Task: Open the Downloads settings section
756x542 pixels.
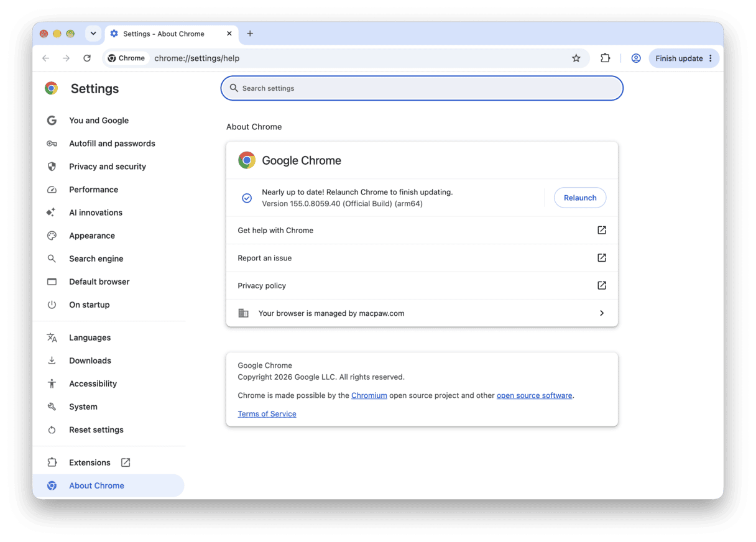Action: click(90, 361)
